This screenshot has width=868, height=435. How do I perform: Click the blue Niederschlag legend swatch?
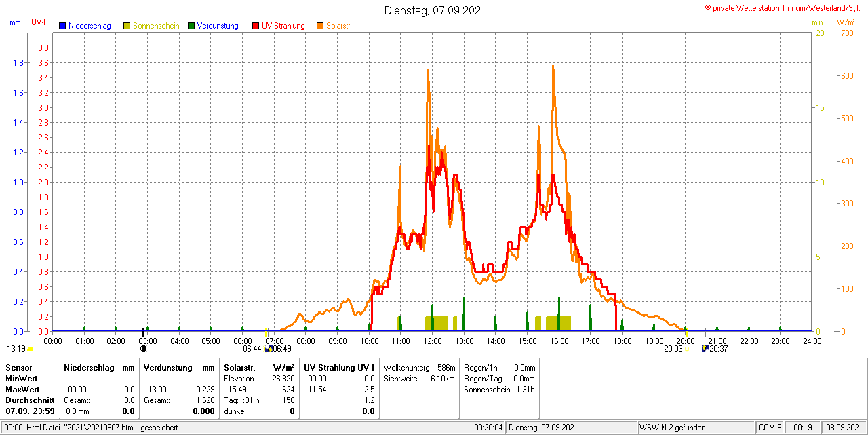(x=63, y=26)
